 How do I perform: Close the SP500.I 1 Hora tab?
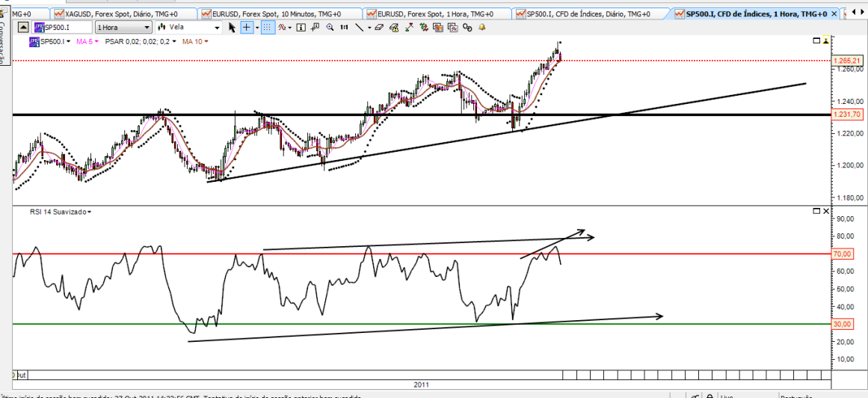834,13
